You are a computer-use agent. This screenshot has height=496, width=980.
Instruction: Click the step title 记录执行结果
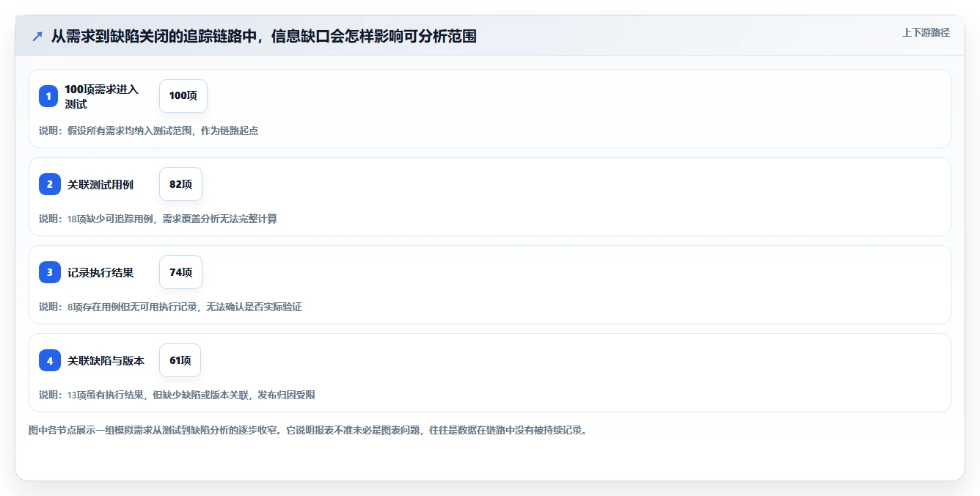pyautogui.click(x=100, y=273)
